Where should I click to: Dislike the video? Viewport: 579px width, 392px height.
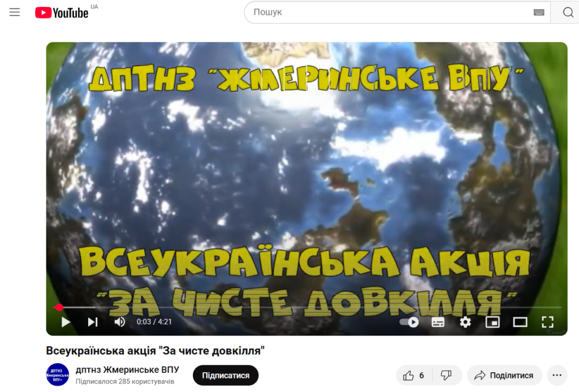[447, 376]
